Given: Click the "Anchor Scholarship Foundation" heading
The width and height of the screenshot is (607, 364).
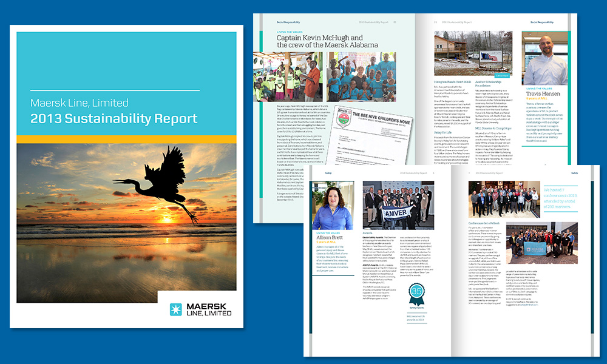Looking at the screenshot, I should coord(488,84).
